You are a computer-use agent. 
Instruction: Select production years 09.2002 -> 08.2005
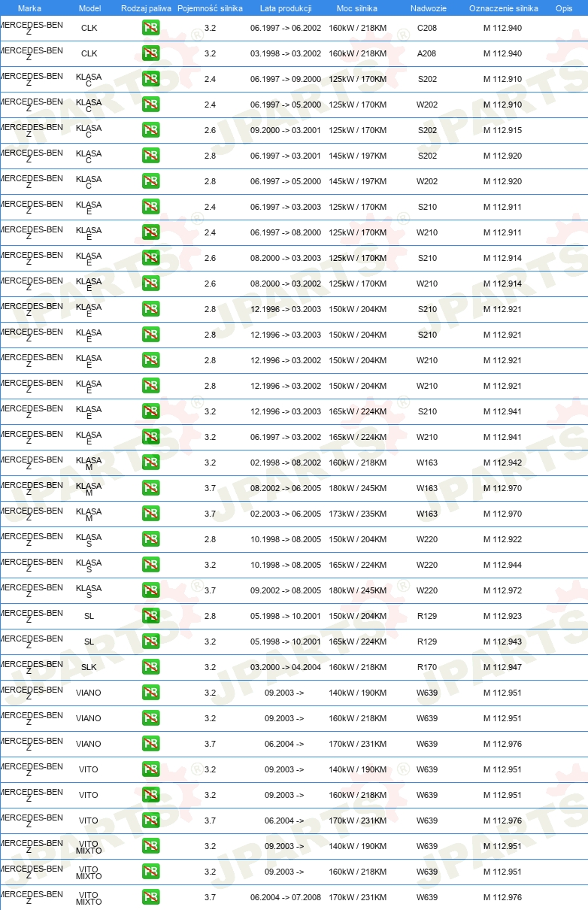[x=286, y=591]
